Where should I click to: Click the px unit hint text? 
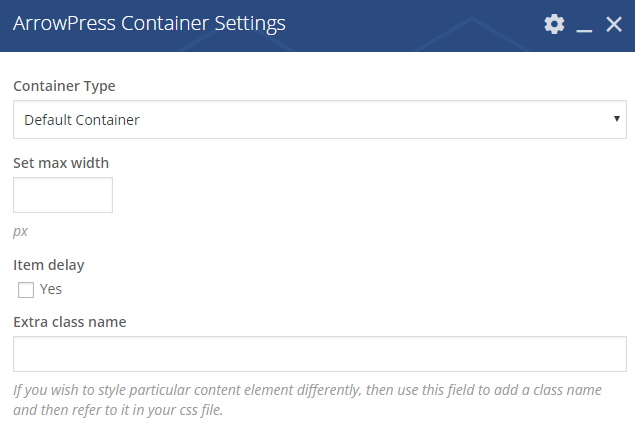pos(20,231)
